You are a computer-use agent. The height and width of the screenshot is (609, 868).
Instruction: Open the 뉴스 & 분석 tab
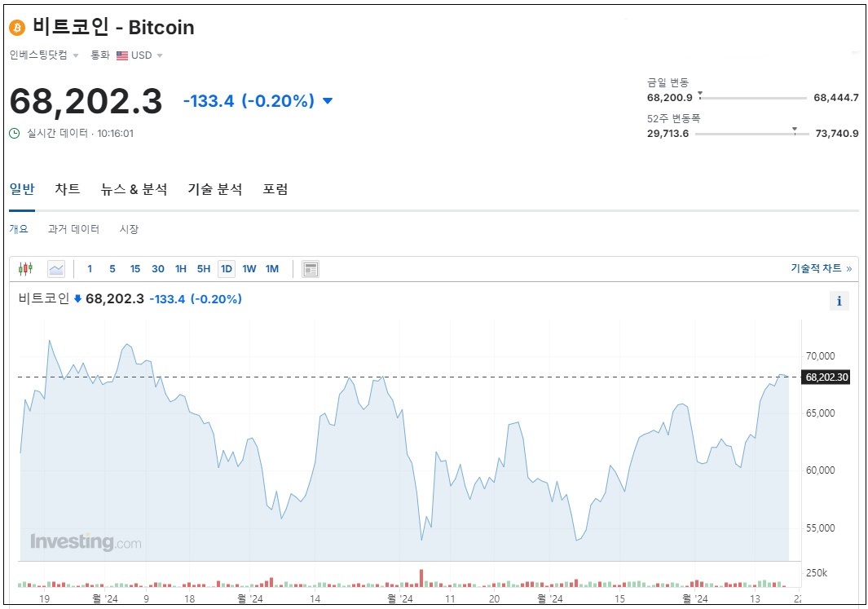click(x=134, y=189)
